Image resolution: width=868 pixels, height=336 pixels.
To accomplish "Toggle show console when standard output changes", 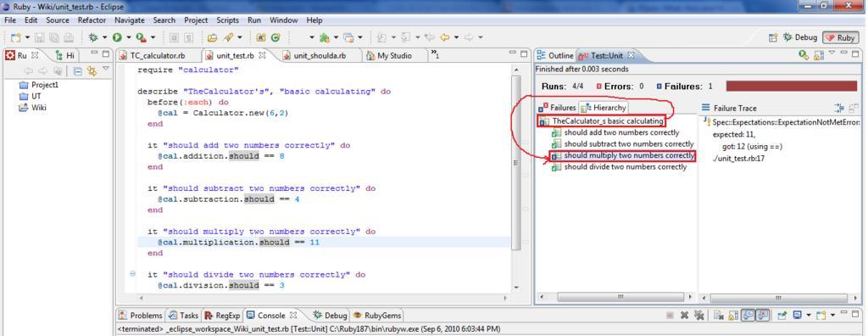I will [x=748, y=315].
